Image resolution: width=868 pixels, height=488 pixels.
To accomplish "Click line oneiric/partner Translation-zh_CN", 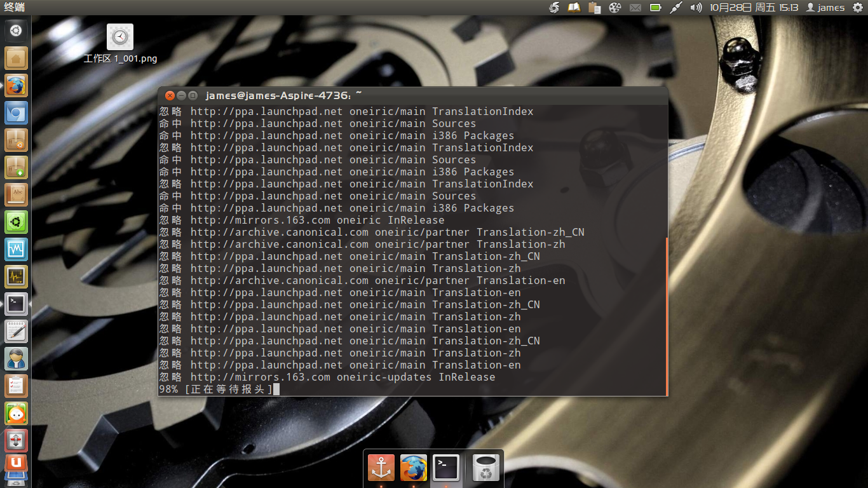I will (372, 232).
